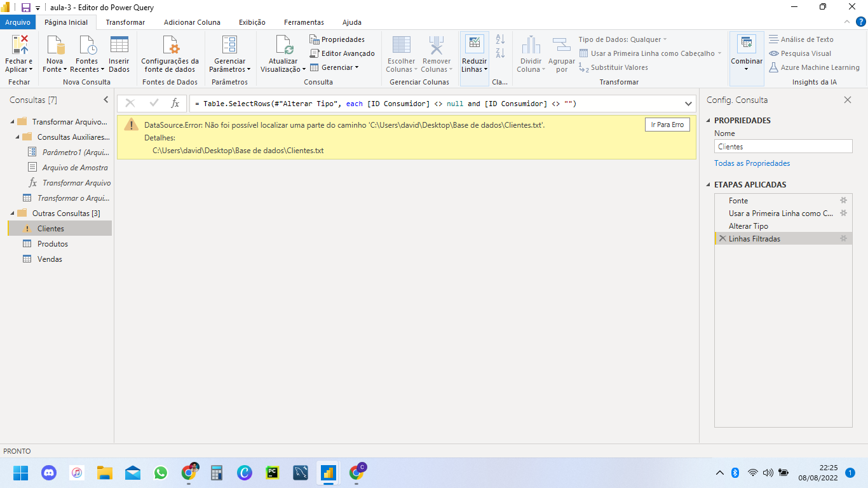
Task: Select the Arquivo de Amostra query
Action: click(x=69, y=168)
